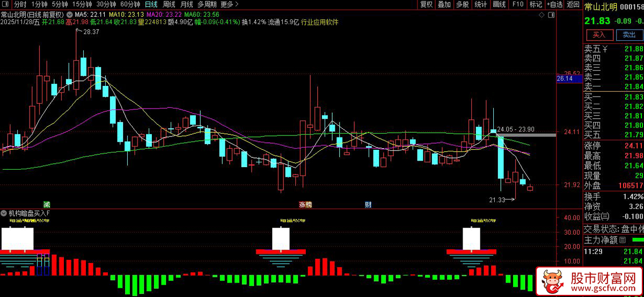Click the 复权 adjustment button

coord(427,4)
